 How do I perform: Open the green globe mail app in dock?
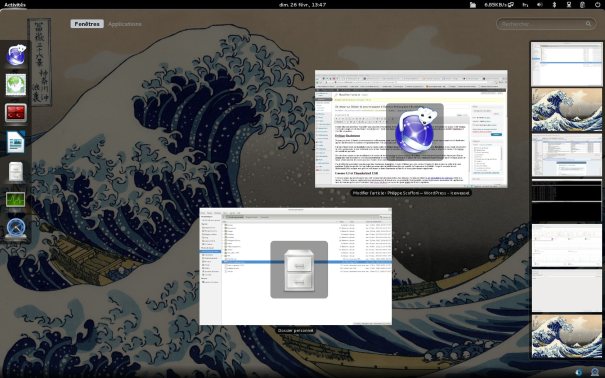pyautogui.click(x=16, y=84)
